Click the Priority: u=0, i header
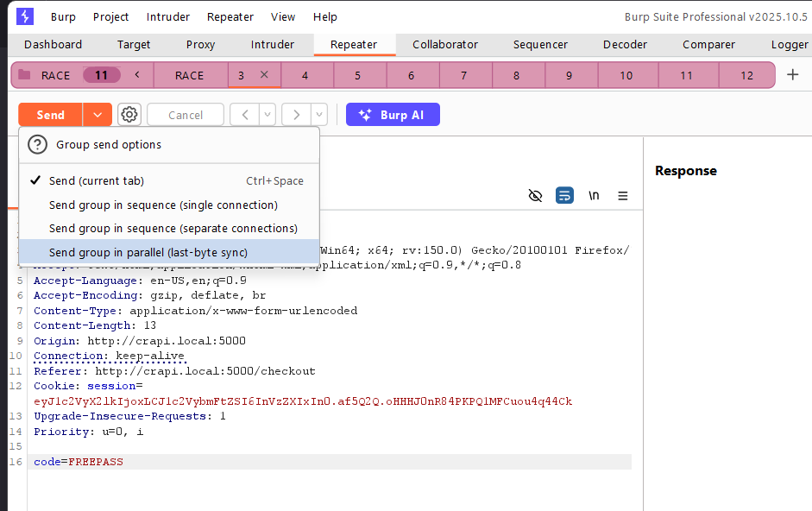The width and height of the screenshot is (812, 511). coord(89,432)
